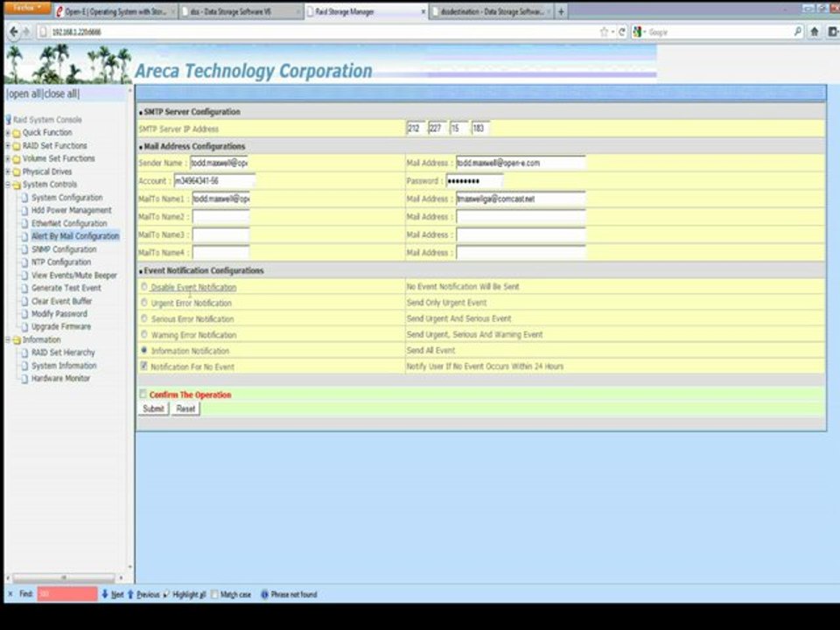The height and width of the screenshot is (630, 840).
Task: Open View Events/Mute Beeper link
Action: coord(73,276)
